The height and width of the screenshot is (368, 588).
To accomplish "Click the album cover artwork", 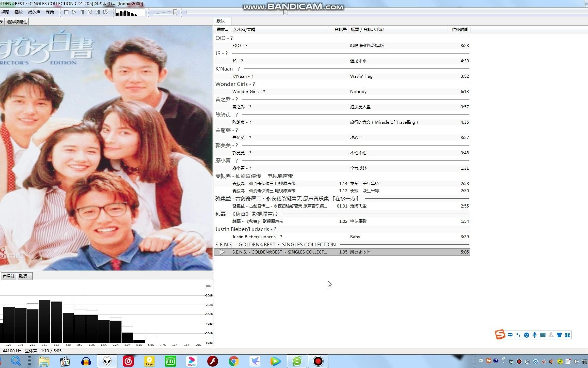I will tap(106, 148).
